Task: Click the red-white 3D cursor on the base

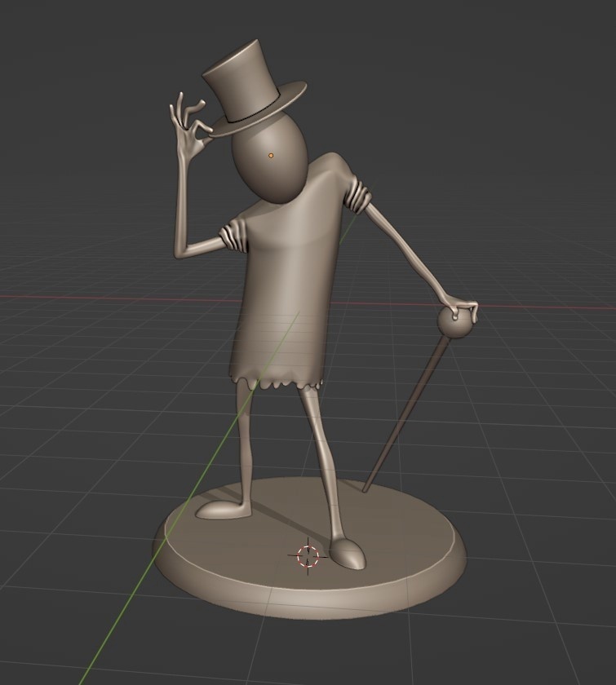Action: (308, 556)
